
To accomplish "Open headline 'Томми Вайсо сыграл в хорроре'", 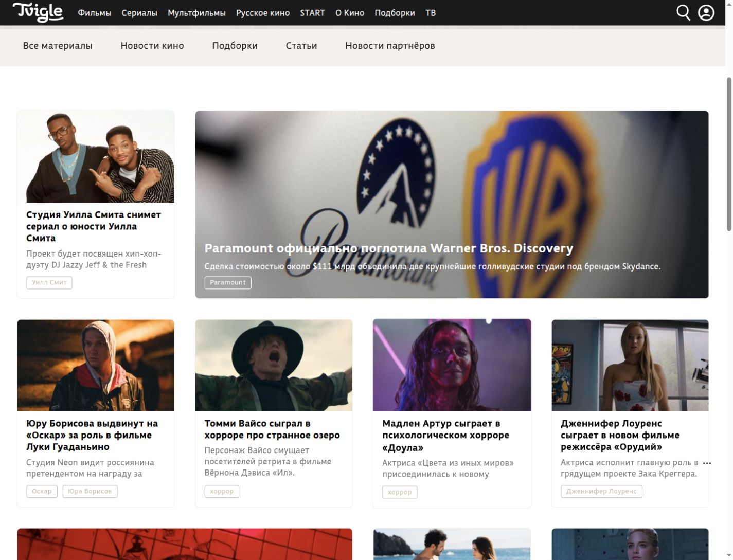I will (272, 429).
